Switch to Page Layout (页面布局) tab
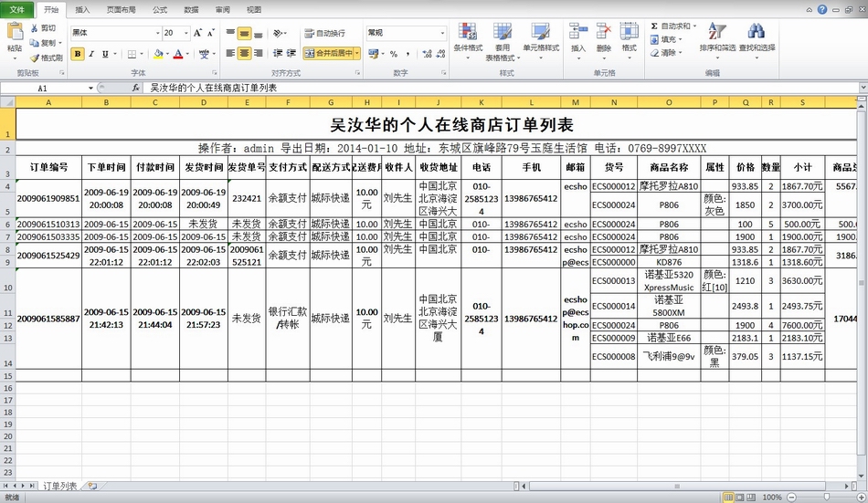 point(121,9)
